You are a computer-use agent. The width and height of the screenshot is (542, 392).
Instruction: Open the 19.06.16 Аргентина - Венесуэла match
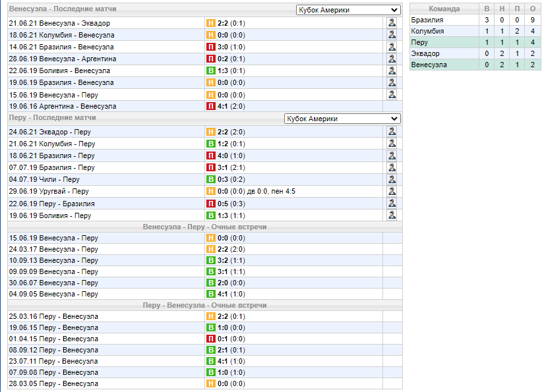tap(63, 106)
